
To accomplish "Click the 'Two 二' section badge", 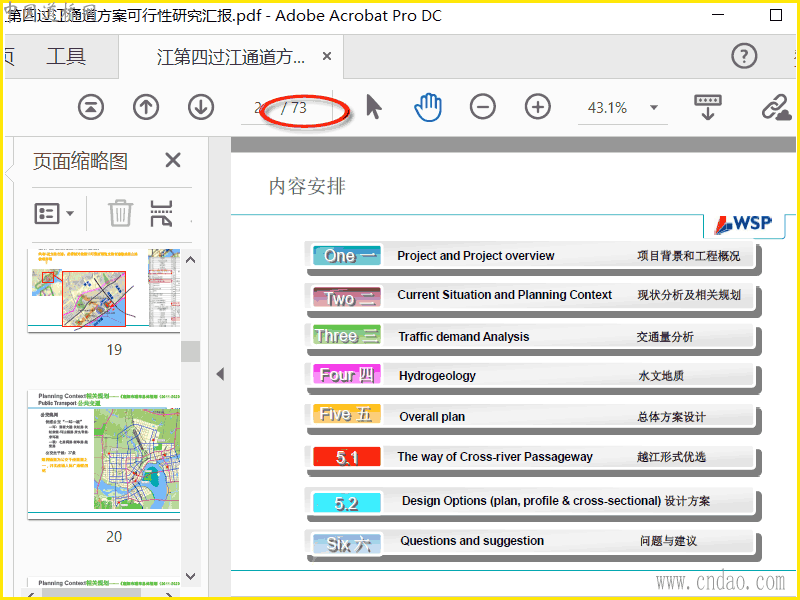I will click(346, 297).
